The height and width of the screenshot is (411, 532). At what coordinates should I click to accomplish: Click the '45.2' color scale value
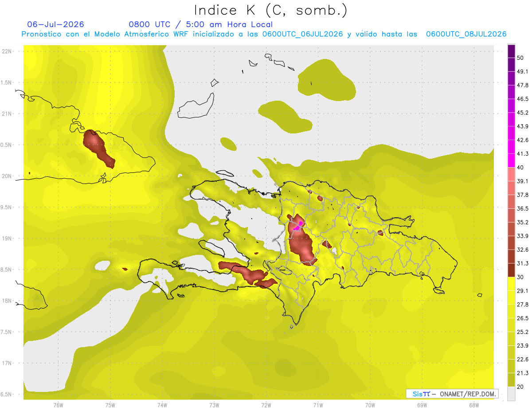523,113
